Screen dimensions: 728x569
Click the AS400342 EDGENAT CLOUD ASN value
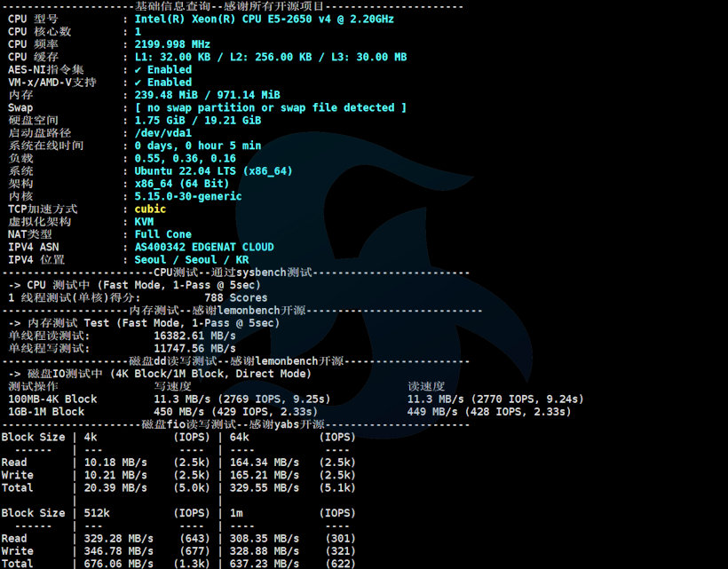(203, 248)
